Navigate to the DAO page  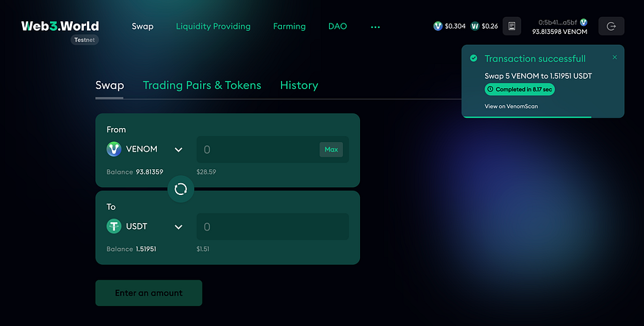(x=338, y=26)
